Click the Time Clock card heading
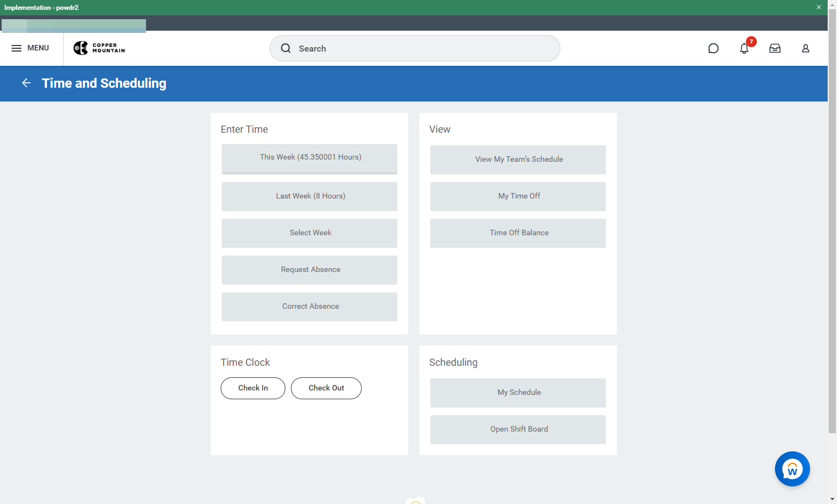837x504 pixels. [245, 363]
